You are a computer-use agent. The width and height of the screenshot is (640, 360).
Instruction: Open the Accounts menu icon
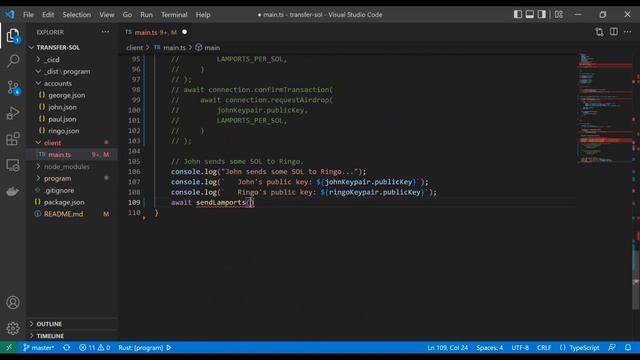(13, 302)
